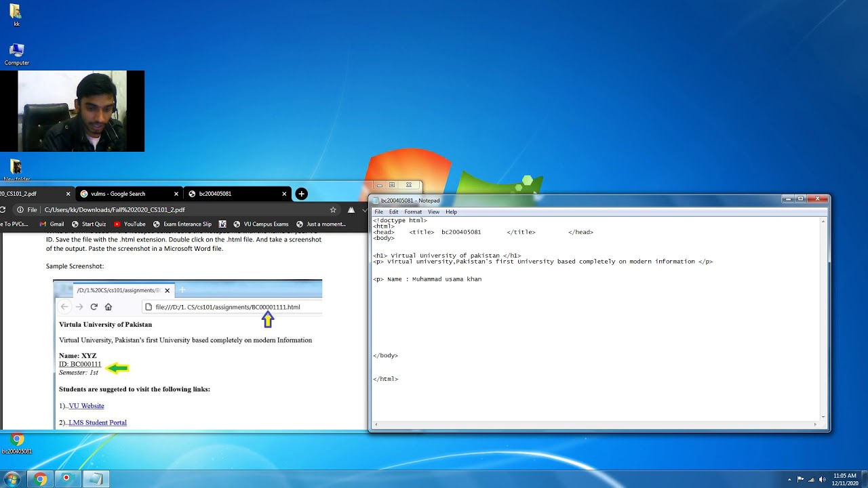Open the Notepad Help menu

451,212
